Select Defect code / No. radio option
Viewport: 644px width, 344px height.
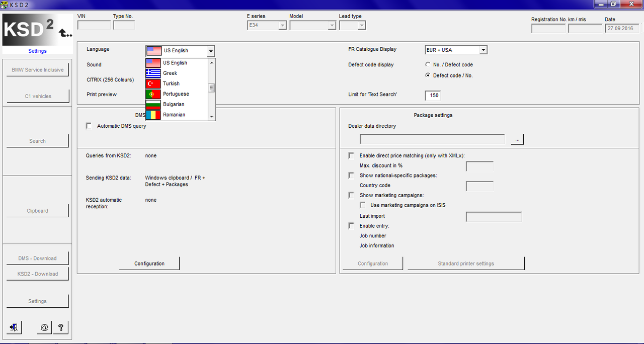click(x=428, y=75)
